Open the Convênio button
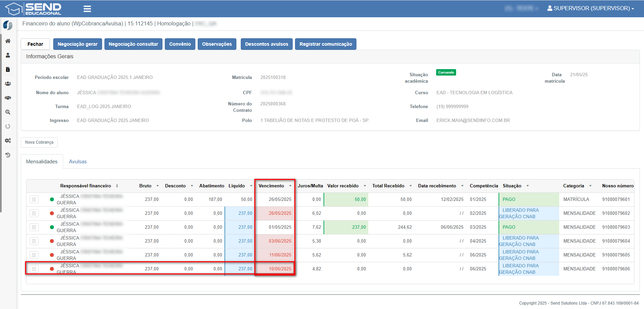644x309 pixels. pos(180,44)
